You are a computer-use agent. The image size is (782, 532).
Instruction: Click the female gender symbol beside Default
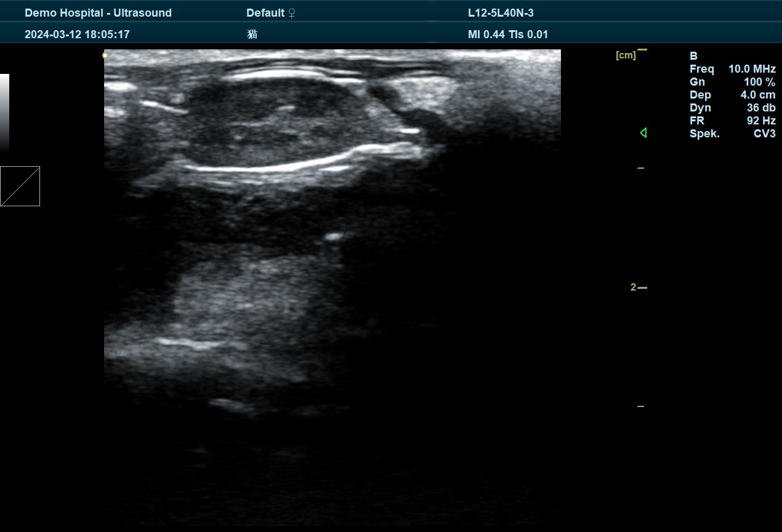292,13
